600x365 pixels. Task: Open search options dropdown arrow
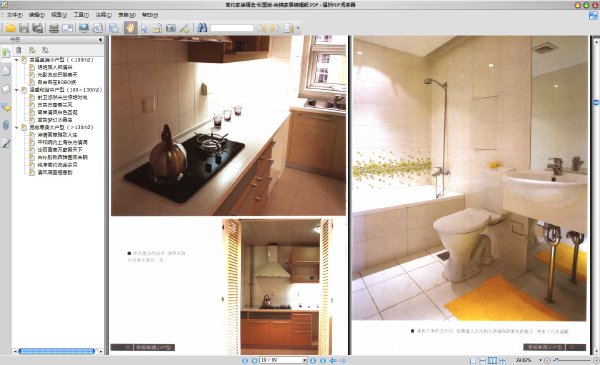(298, 28)
